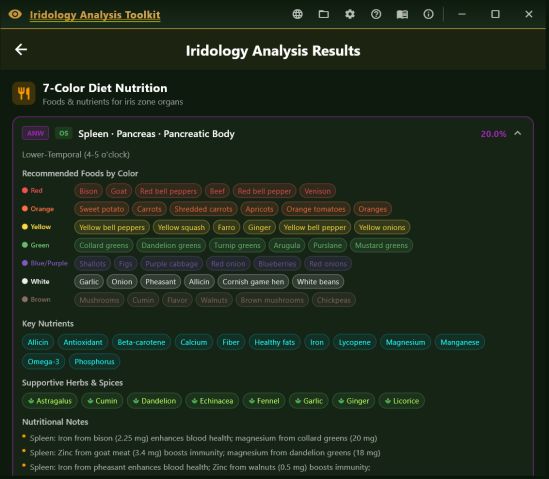Click the Lower-Temporal (4-5 o'clock) text
The image size is (549, 479).
click(76, 154)
